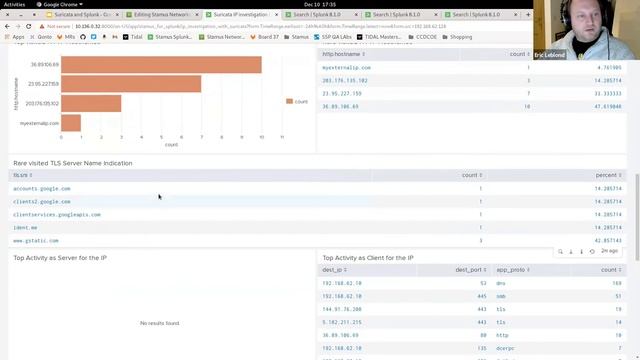Click the page vertical scrollbar

[x=637, y=217]
